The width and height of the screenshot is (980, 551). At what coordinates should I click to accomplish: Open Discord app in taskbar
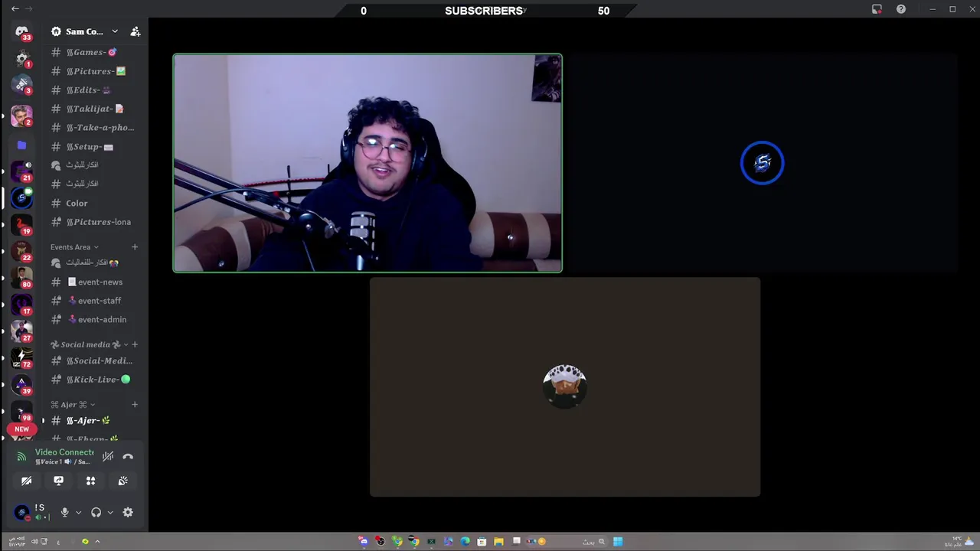(x=363, y=541)
